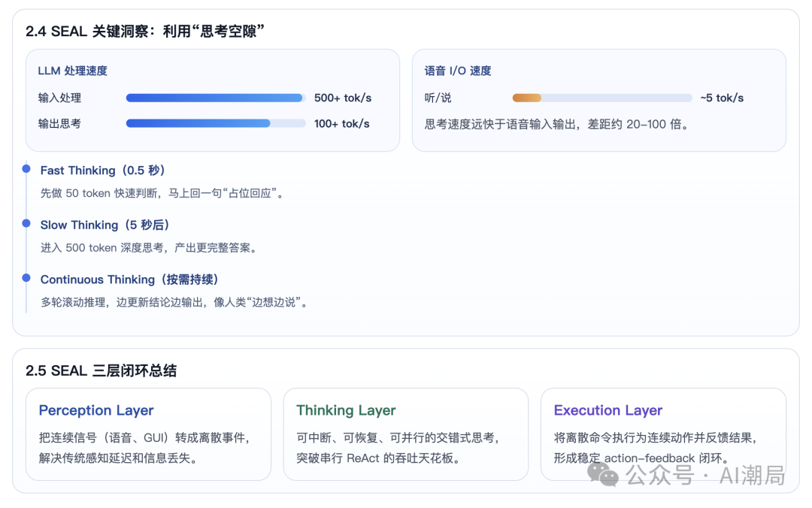The height and width of the screenshot is (508, 812).
Task: Select the blue bullet beside Continuous Thinking
Action: 27,278
